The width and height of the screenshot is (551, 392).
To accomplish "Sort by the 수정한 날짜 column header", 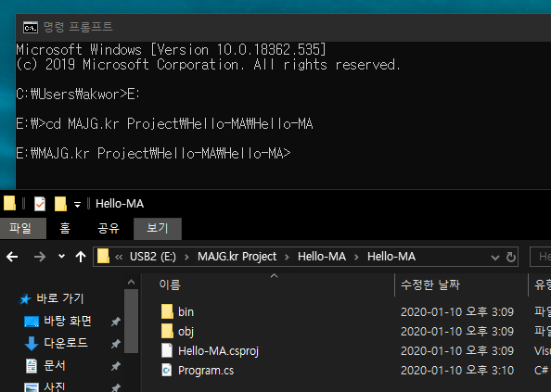I will (430, 285).
